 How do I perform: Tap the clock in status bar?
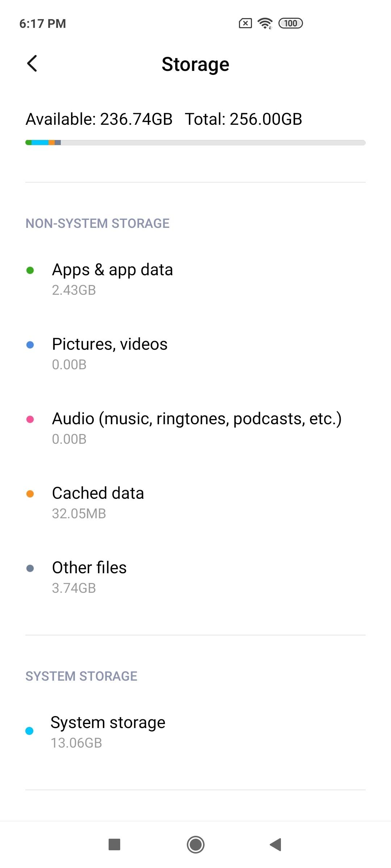click(x=43, y=24)
